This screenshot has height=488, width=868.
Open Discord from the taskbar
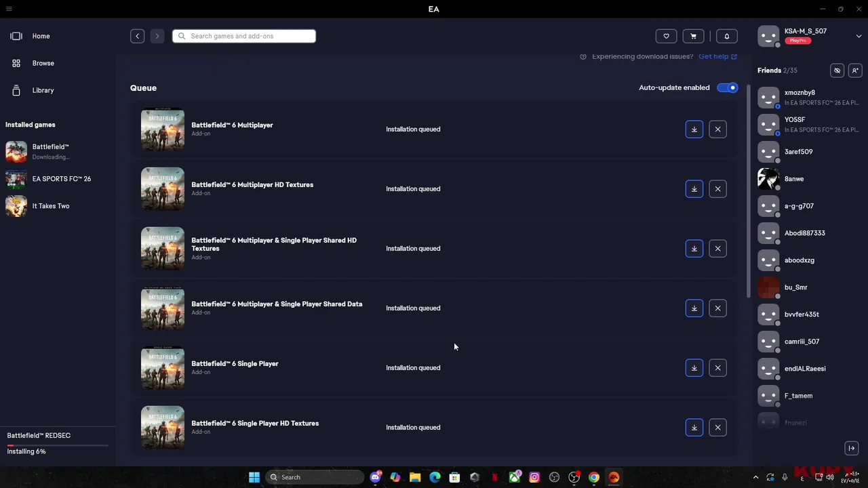pos(376,477)
